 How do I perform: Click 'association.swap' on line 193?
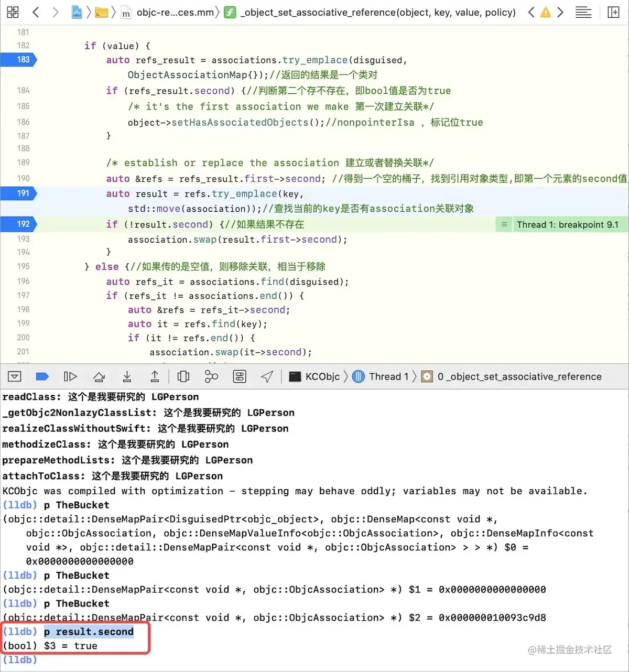(x=171, y=240)
